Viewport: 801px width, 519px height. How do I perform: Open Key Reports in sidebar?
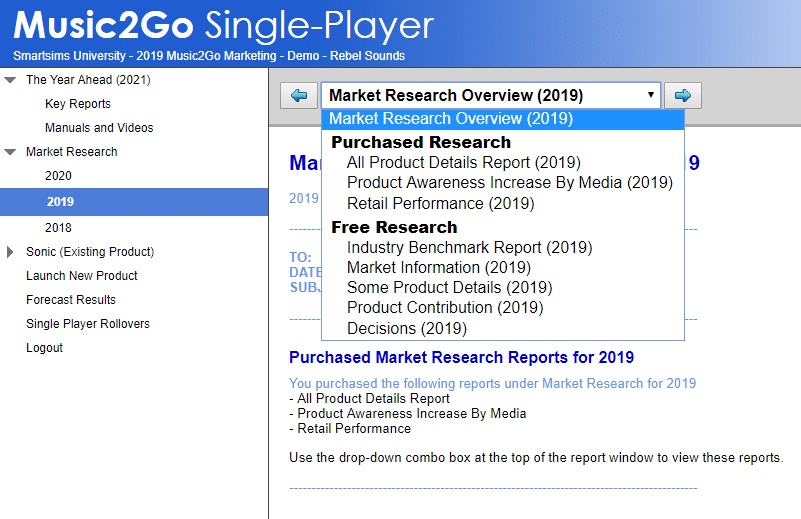(x=78, y=104)
